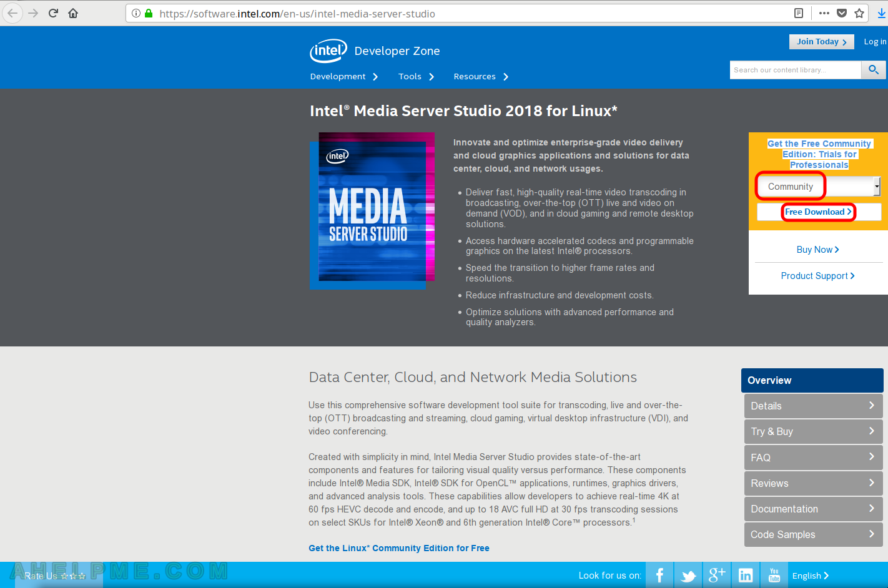The width and height of the screenshot is (888, 588).
Task: Save page to Pocket
Action: pyautogui.click(x=842, y=13)
